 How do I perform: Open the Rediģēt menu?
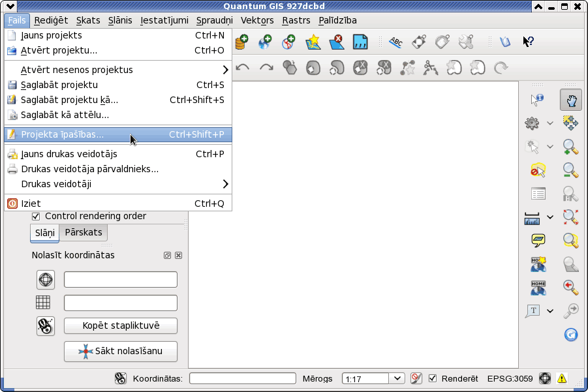click(51, 20)
